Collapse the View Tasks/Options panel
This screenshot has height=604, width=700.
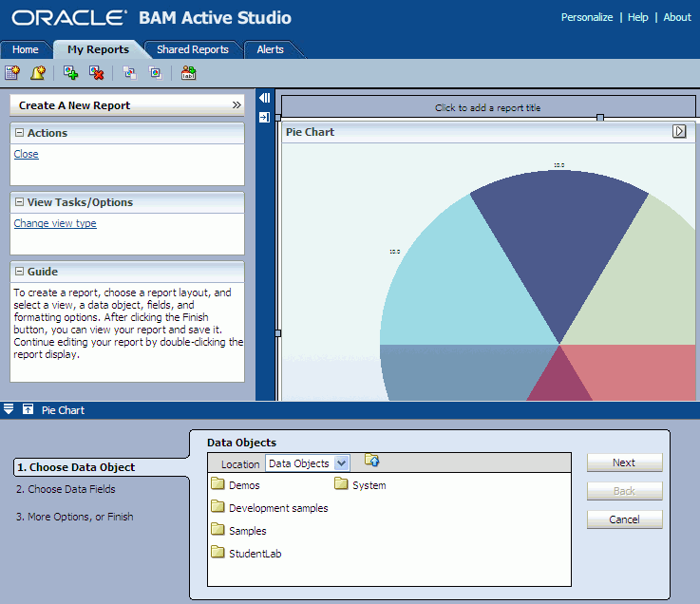pos(19,201)
